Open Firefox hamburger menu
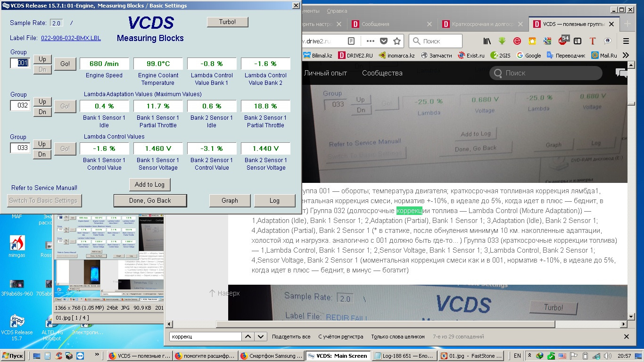 point(626,41)
